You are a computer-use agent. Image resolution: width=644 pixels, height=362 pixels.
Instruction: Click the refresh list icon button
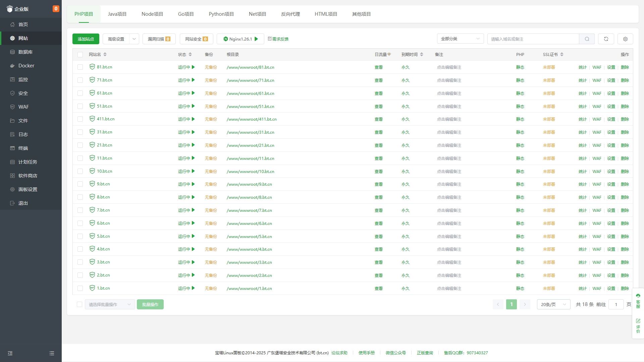tap(606, 39)
